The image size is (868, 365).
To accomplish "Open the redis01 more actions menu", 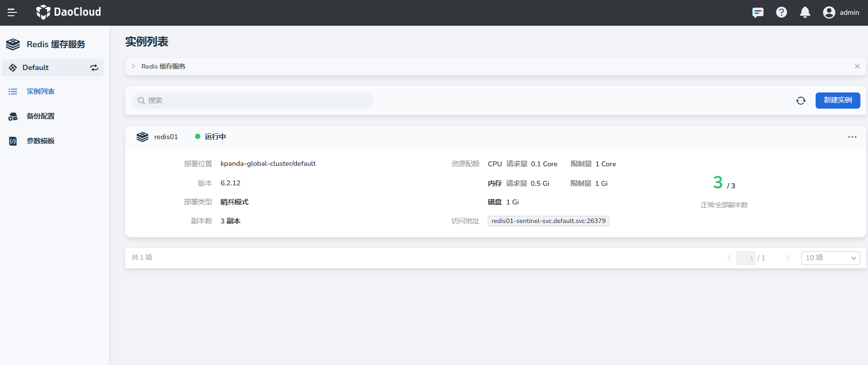I will coord(852,137).
